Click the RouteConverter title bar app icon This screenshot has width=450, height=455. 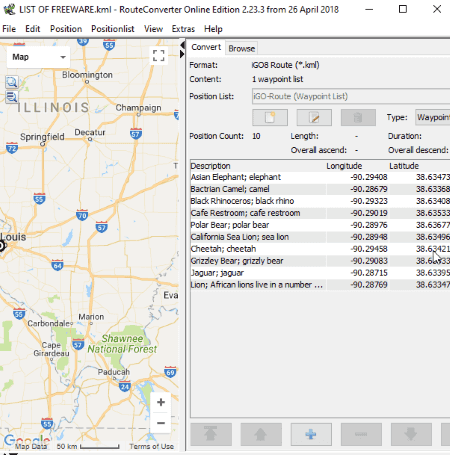[x=9, y=9]
